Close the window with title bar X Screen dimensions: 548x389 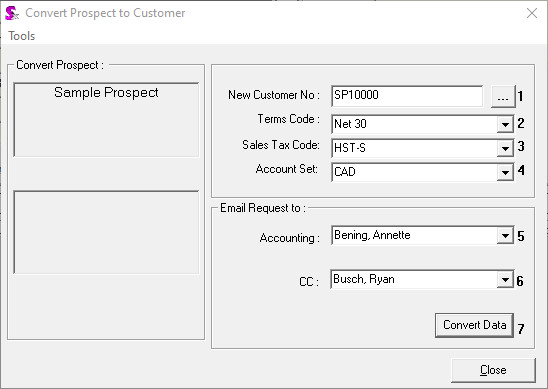tap(532, 13)
